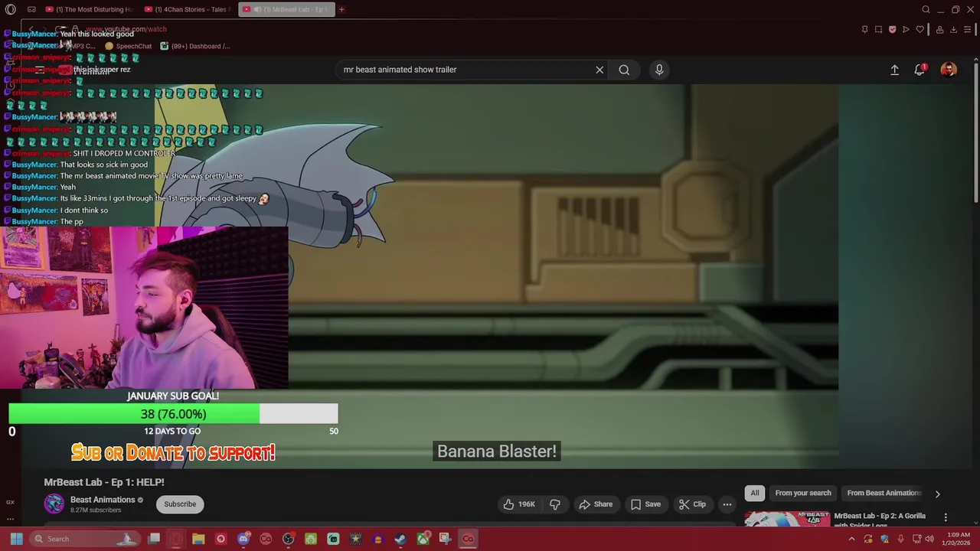Open the Beast Animations channel name link
The width and height of the screenshot is (980, 551).
tap(103, 500)
